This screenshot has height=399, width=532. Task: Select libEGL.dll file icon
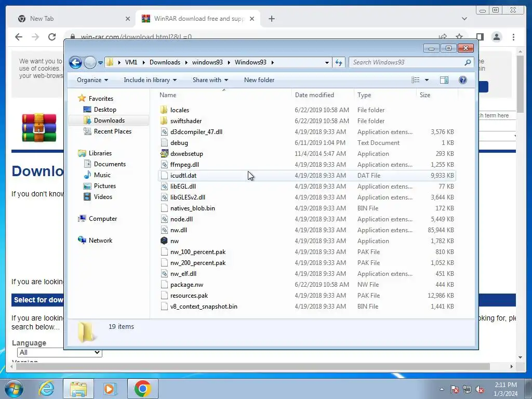164,187
